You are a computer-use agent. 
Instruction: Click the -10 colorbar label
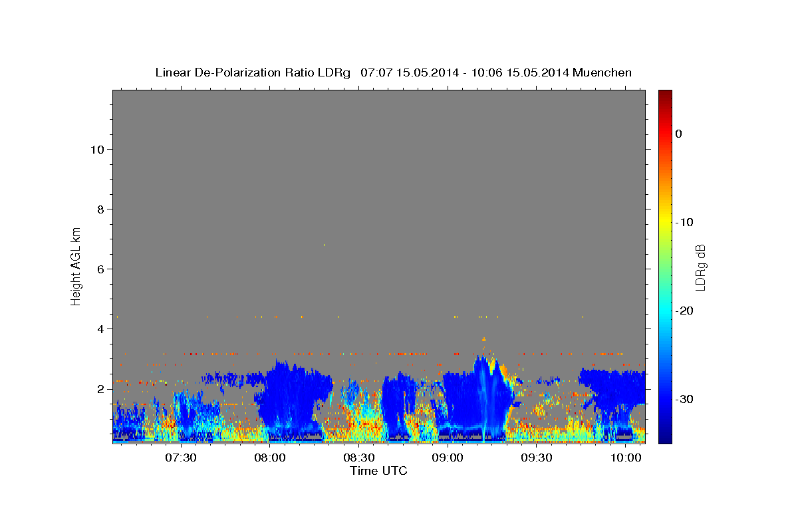tap(684, 222)
